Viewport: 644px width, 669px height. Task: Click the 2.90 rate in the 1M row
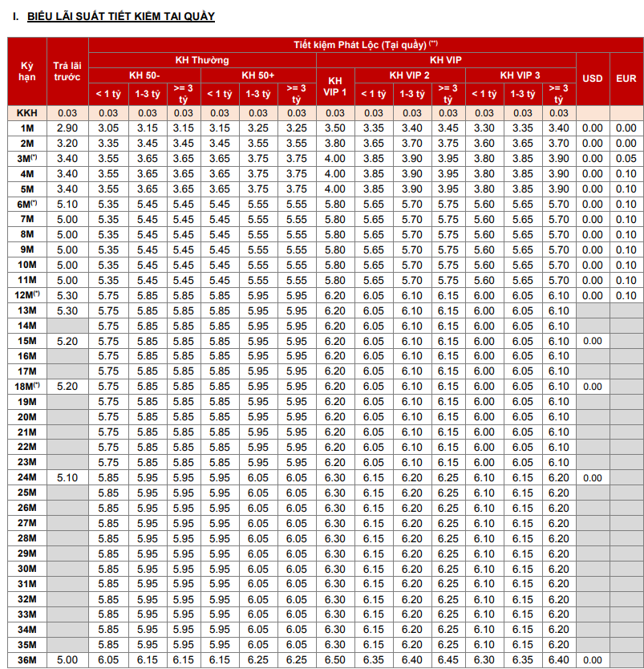[x=67, y=128]
